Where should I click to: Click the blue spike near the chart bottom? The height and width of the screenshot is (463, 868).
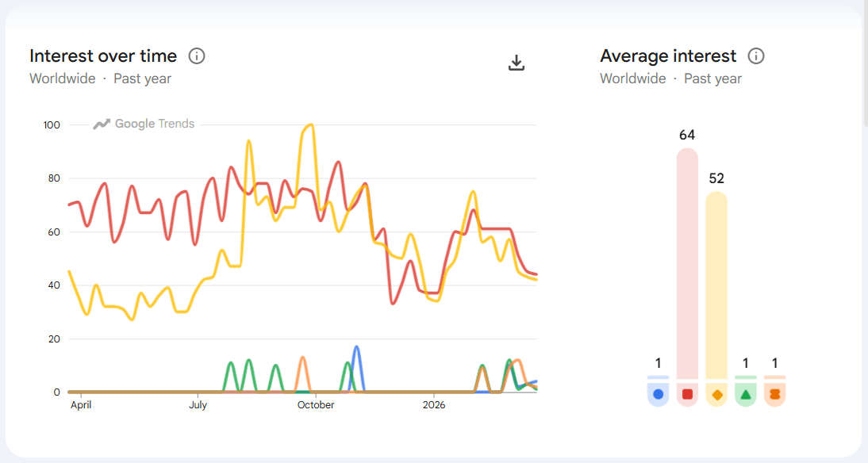click(357, 349)
